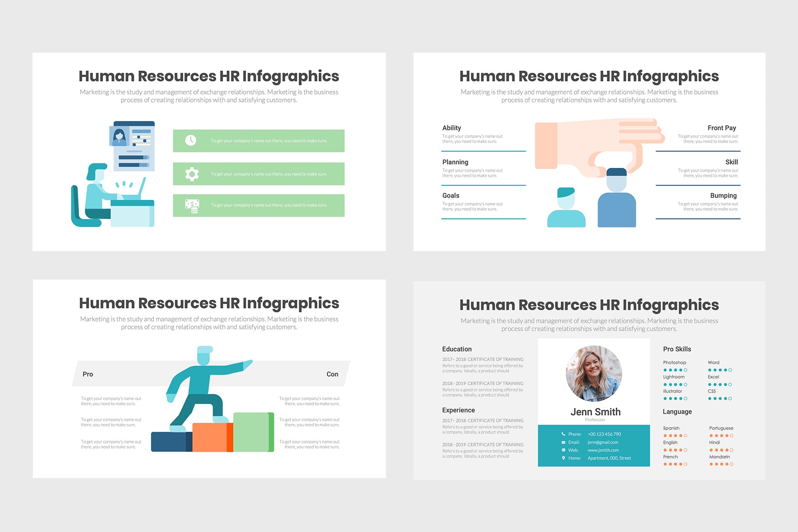Toggle the CSS skill level indicator
The width and height of the screenshot is (798, 532).
tap(720, 398)
